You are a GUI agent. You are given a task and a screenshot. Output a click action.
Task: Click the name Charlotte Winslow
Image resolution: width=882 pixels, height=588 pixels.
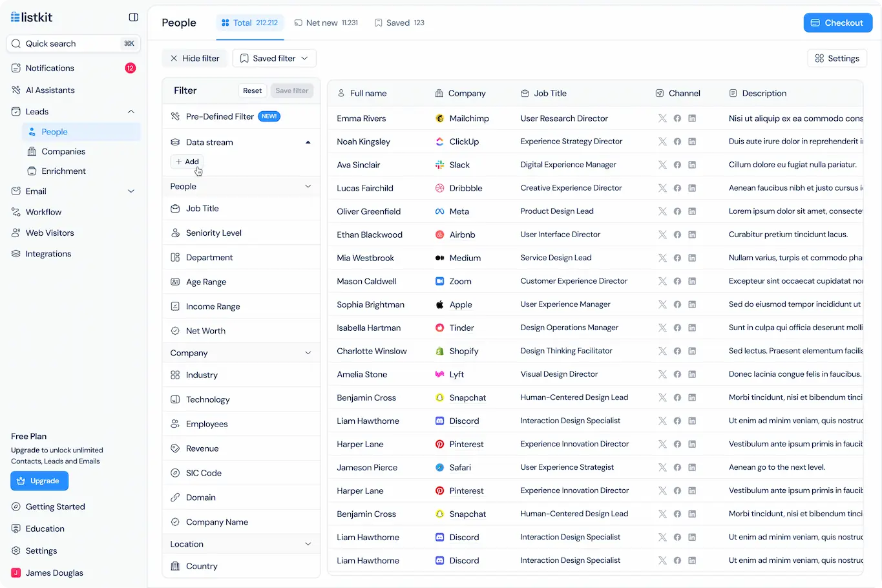click(372, 352)
